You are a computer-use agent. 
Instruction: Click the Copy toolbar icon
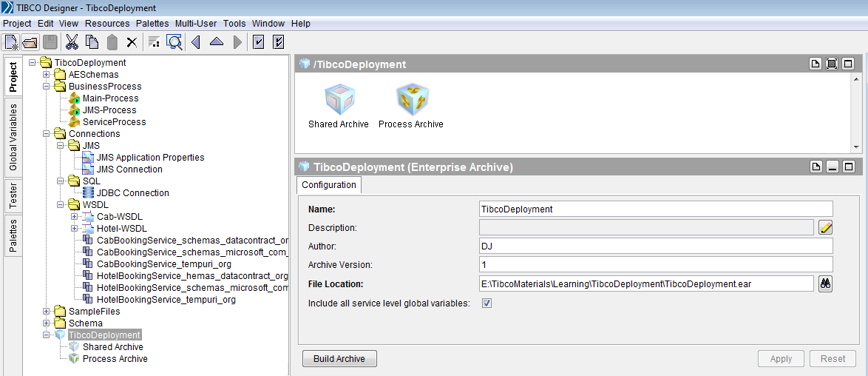click(92, 42)
